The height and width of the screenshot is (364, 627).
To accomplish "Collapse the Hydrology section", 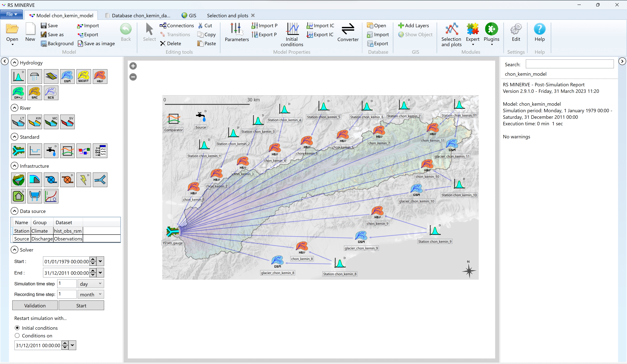I will [15, 63].
